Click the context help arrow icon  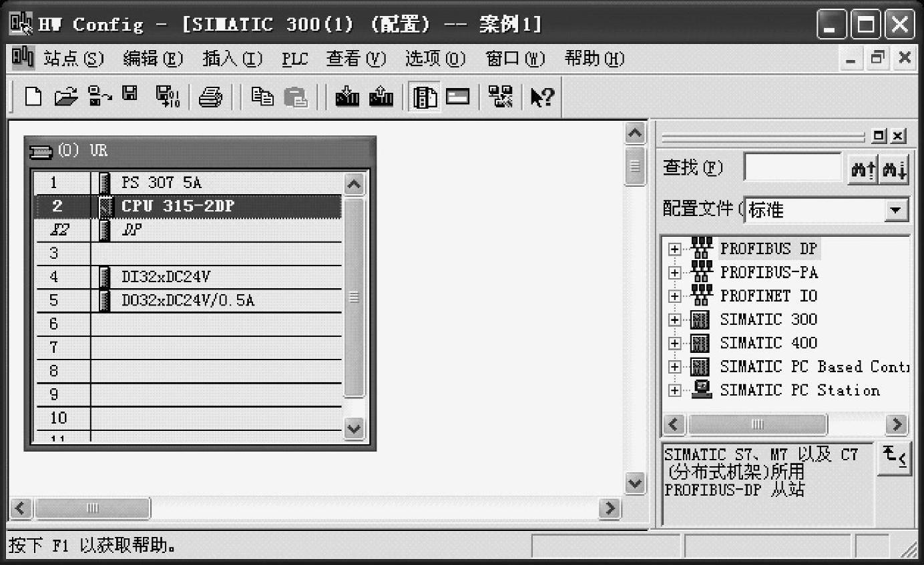click(542, 97)
